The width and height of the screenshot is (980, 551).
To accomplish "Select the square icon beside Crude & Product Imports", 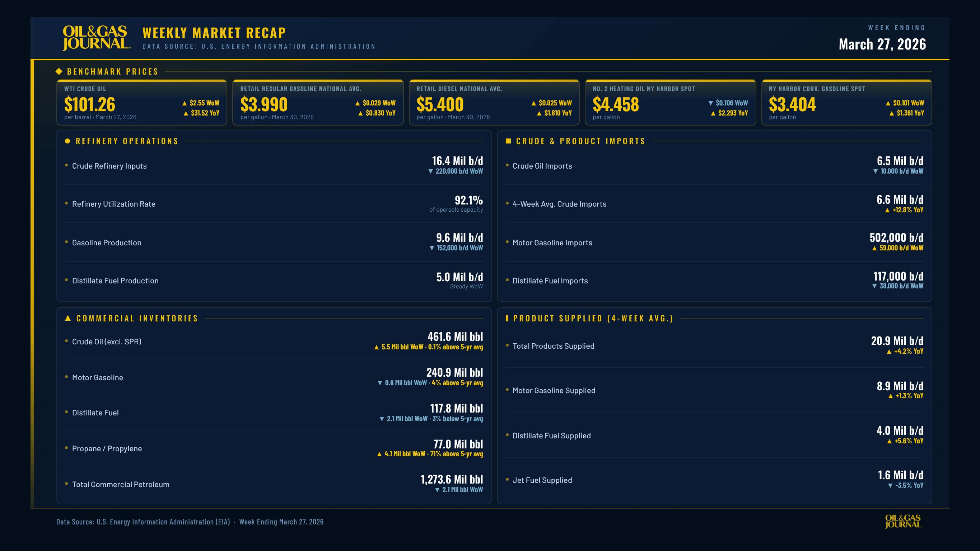I will pos(508,141).
